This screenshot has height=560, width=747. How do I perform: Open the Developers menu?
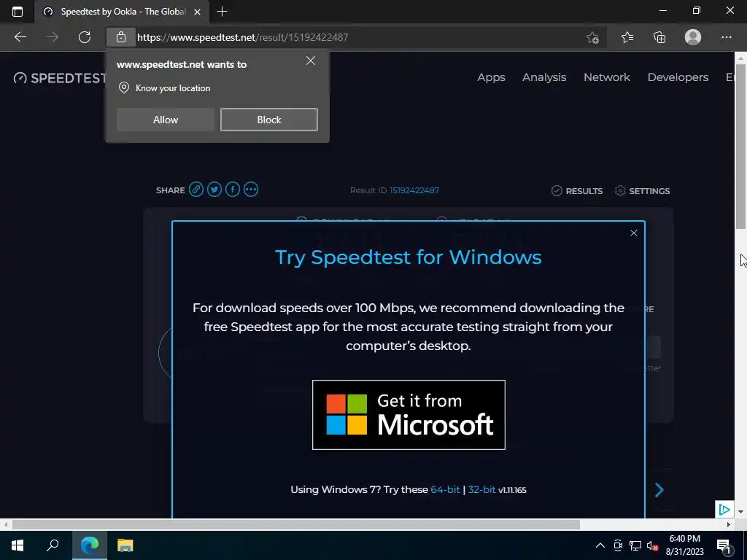[678, 77]
